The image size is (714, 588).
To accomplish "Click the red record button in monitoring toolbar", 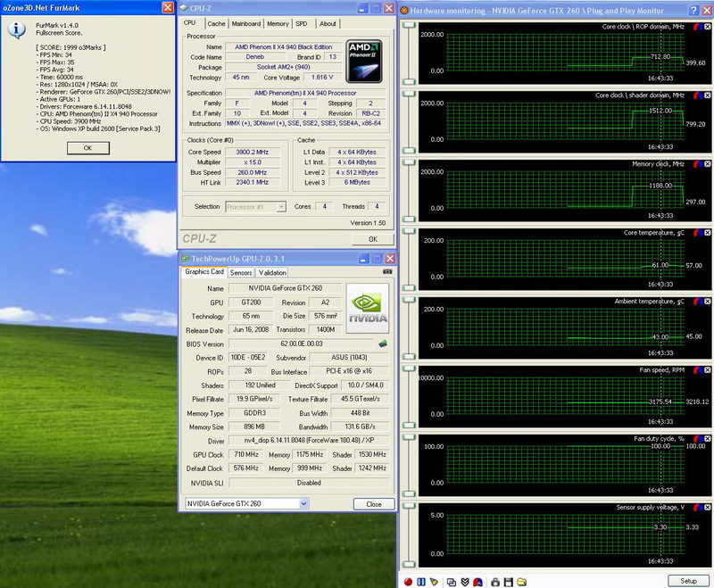I will click(408, 582).
